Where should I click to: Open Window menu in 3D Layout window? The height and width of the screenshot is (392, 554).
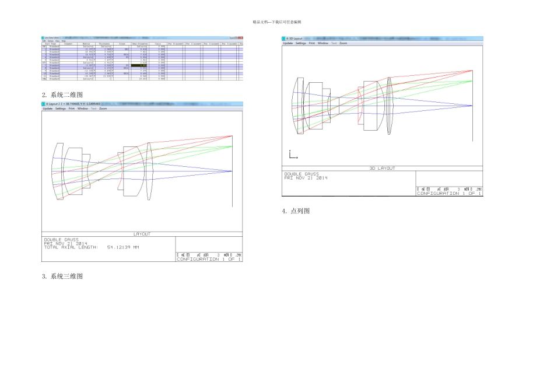tap(323, 43)
